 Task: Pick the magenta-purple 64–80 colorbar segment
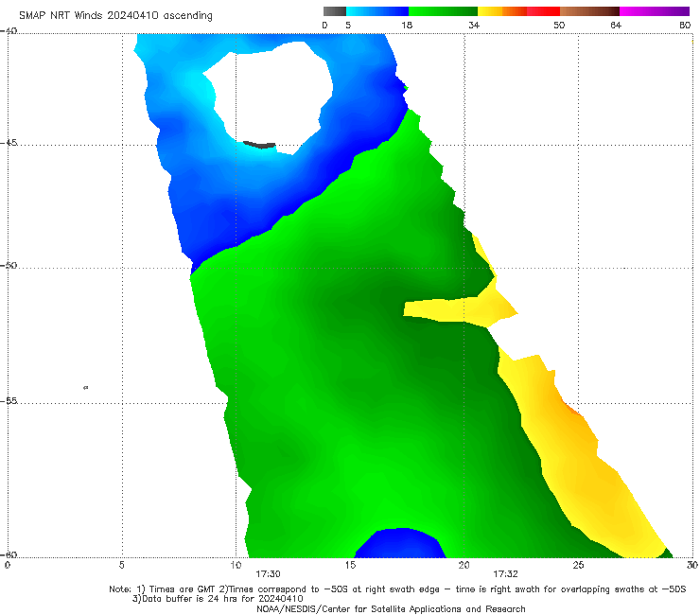pyautogui.click(x=655, y=11)
